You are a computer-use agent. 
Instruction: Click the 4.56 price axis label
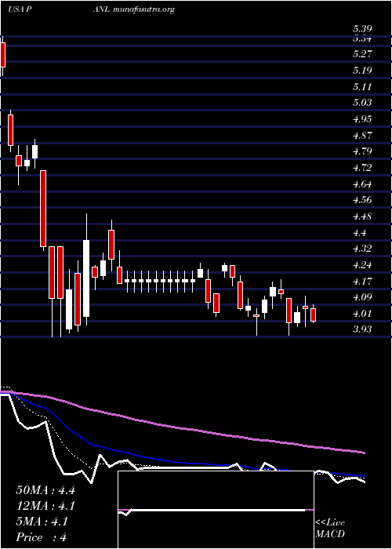(x=362, y=200)
